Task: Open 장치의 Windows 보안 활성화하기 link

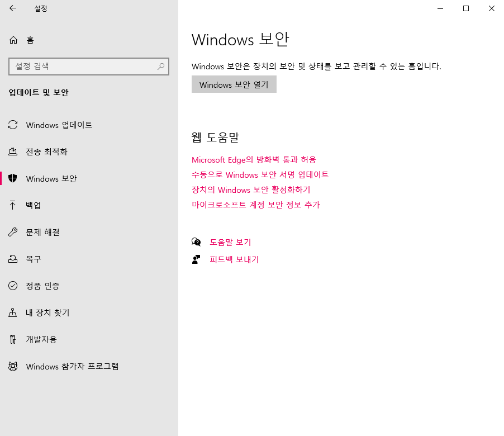Action: [x=251, y=189]
